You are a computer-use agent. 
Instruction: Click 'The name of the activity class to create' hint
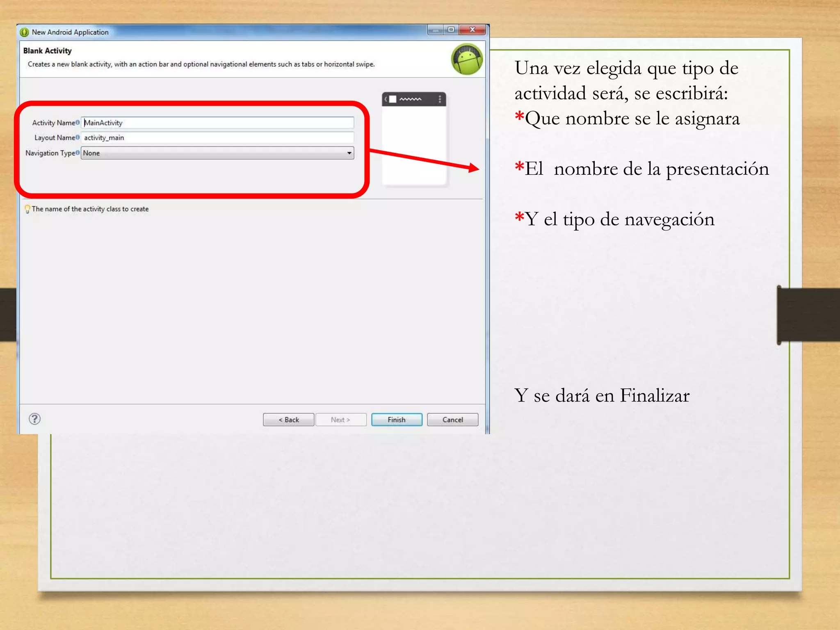tap(90, 209)
